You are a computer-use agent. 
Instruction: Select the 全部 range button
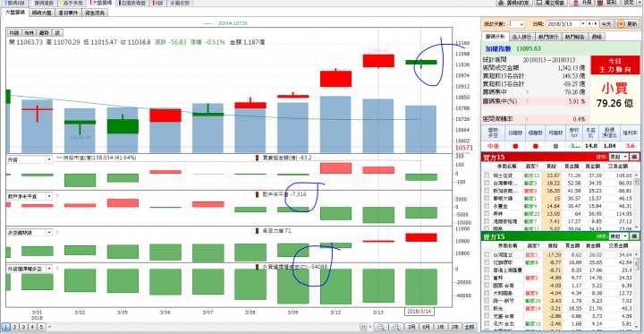pos(469,328)
